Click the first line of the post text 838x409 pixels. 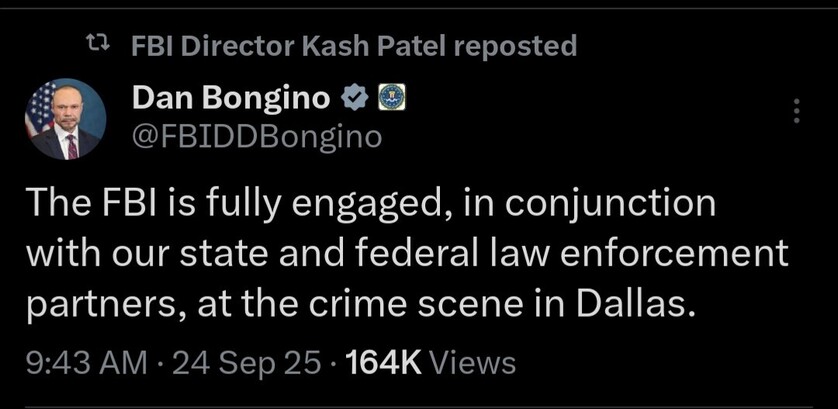(370, 205)
